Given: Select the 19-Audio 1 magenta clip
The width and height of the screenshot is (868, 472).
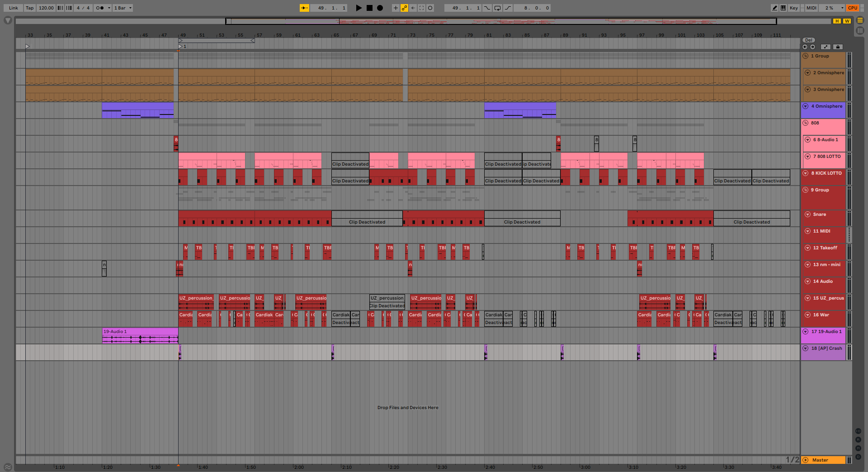Looking at the screenshot, I should (140, 336).
